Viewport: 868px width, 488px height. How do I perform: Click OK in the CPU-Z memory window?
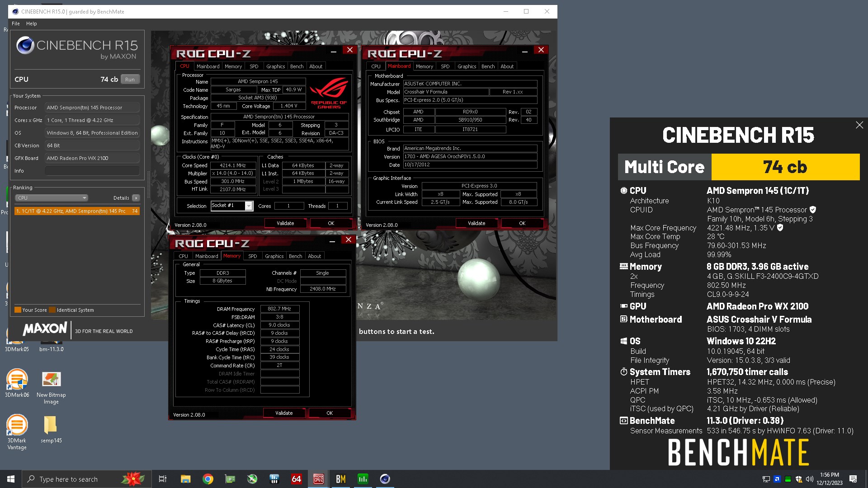tap(330, 413)
